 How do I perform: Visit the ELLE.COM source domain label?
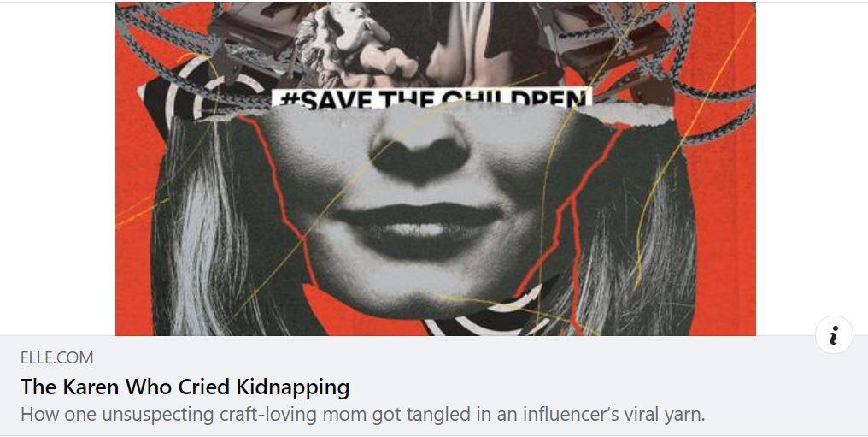57,357
